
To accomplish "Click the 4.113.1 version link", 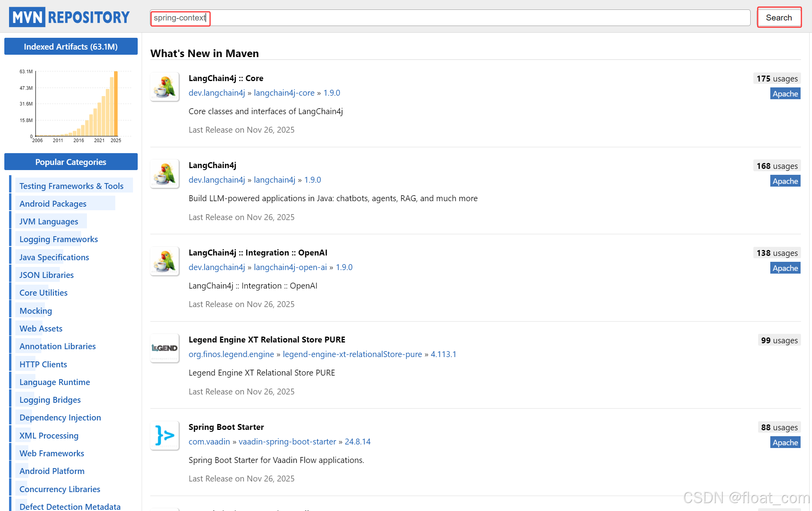I will [x=443, y=354].
